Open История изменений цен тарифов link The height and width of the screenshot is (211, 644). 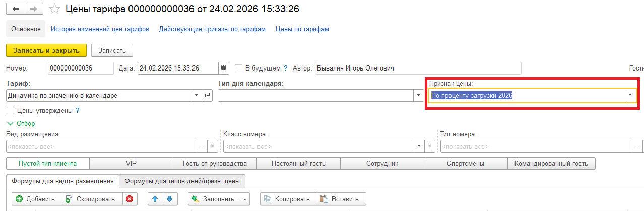[100, 29]
